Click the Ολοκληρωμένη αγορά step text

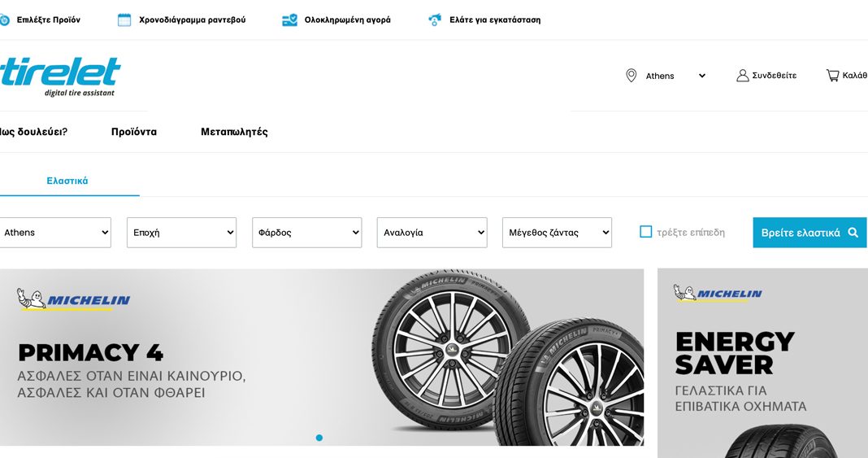(347, 20)
